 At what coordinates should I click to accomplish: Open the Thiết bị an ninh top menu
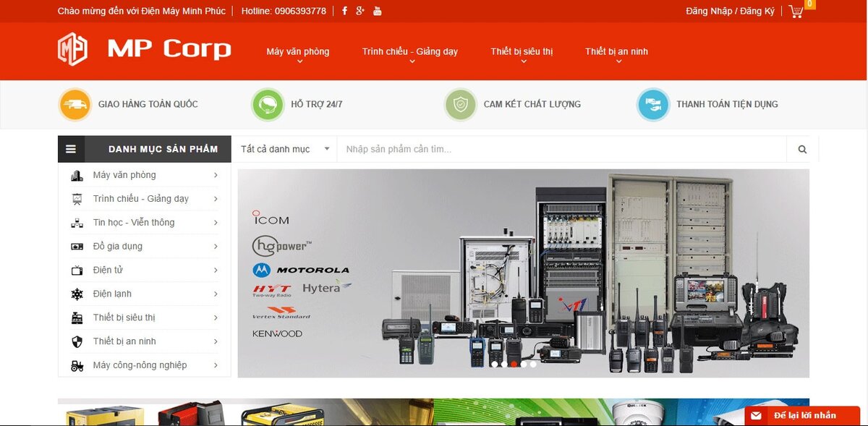pyautogui.click(x=616, y=52)
